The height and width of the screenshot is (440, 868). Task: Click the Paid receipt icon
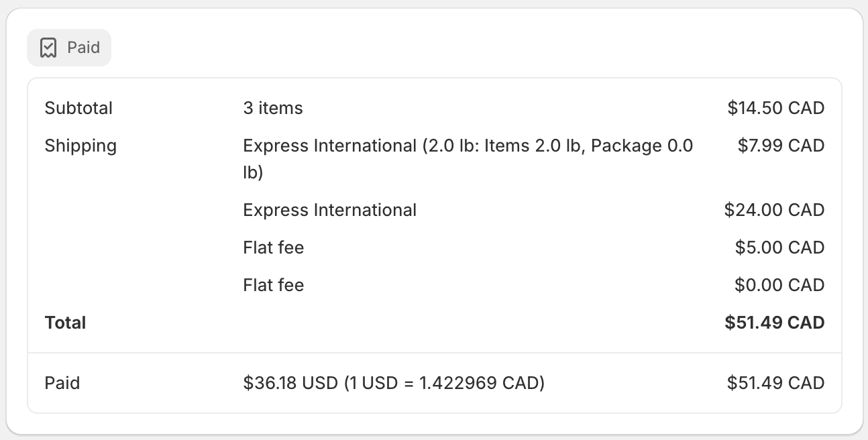[48, 48]
